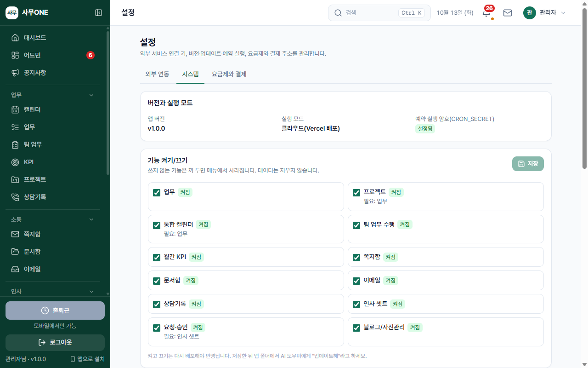Switch to the 외부 연동 tab

click(x=157, y=74)
